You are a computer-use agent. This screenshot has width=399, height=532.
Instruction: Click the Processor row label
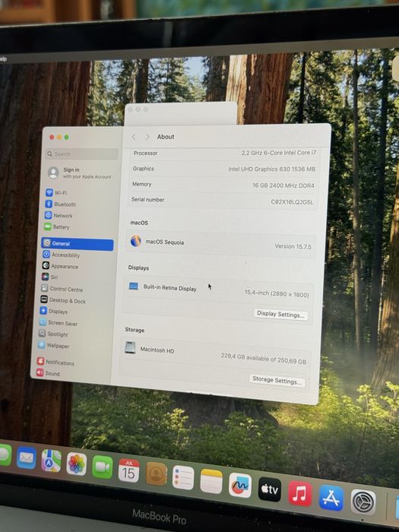pos(146,153)
